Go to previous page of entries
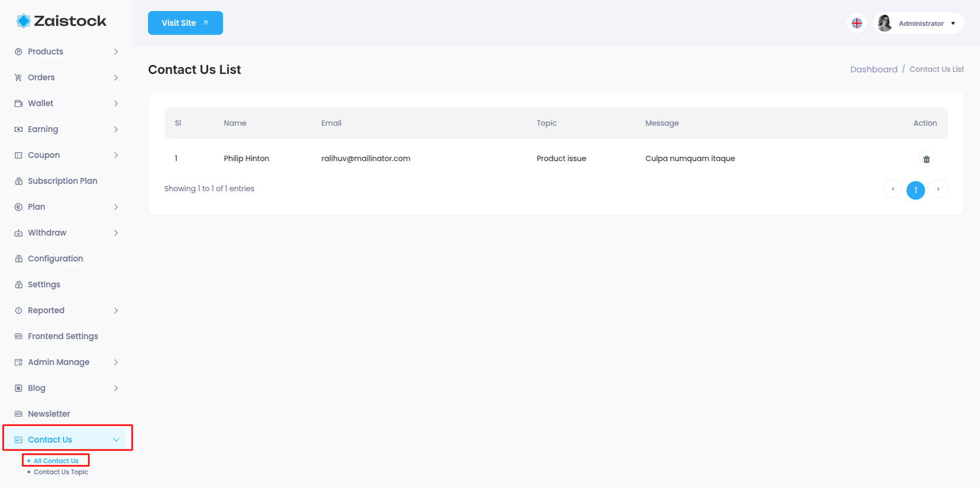Viewport: 980px width, 488px height. tap(893, 189)
